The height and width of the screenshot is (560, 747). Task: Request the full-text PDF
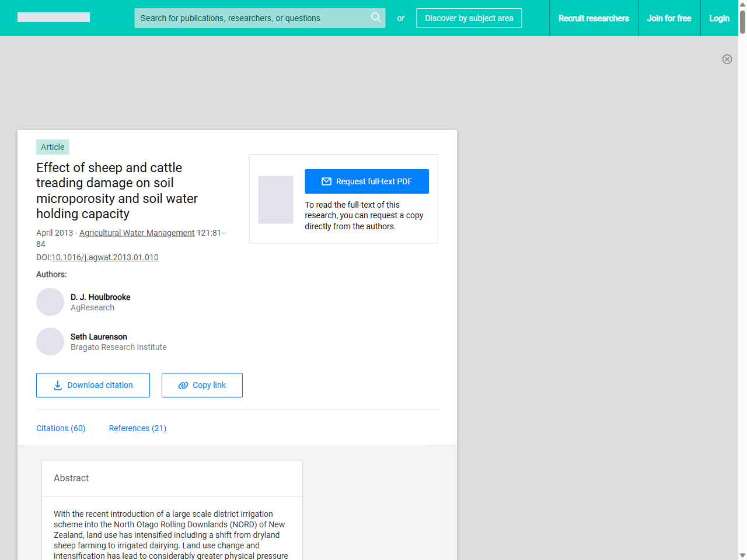[366, 181]
